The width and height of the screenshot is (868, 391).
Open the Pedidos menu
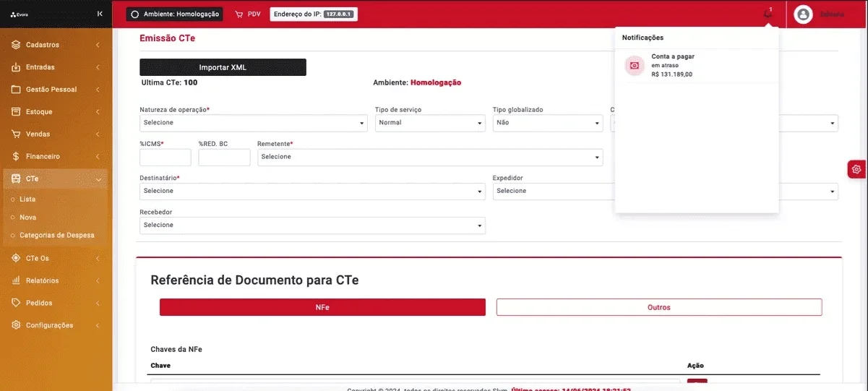click(x=56, y=303)
